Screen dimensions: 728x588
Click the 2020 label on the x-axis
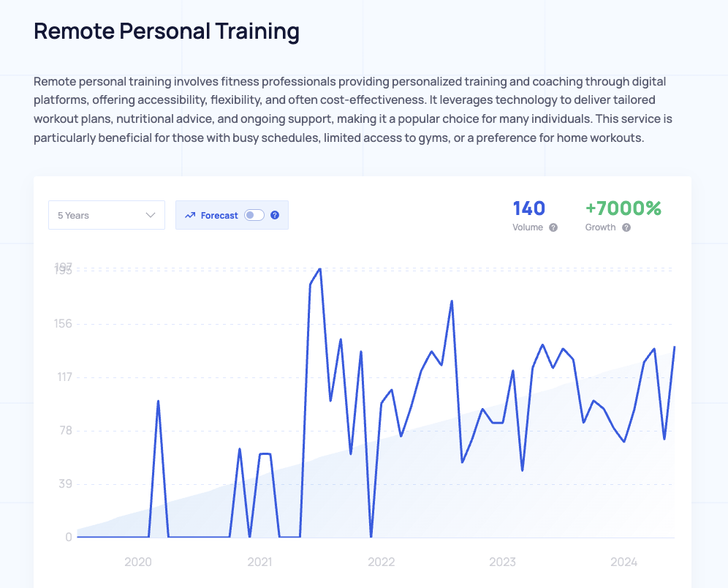(x=138, y=562)
